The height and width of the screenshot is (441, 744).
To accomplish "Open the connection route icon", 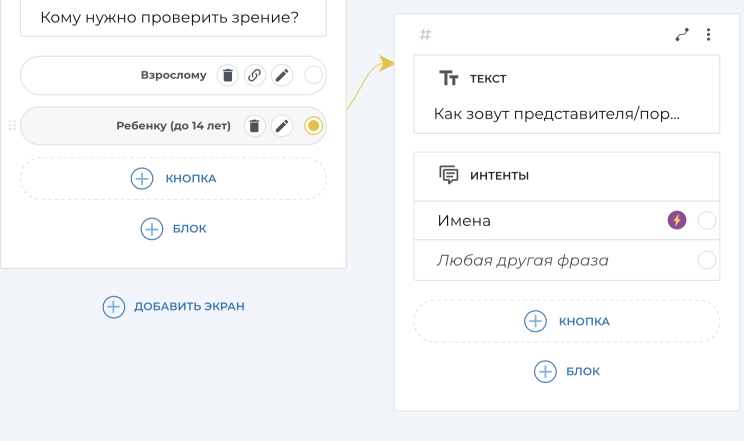I will (x=682, y=35).
